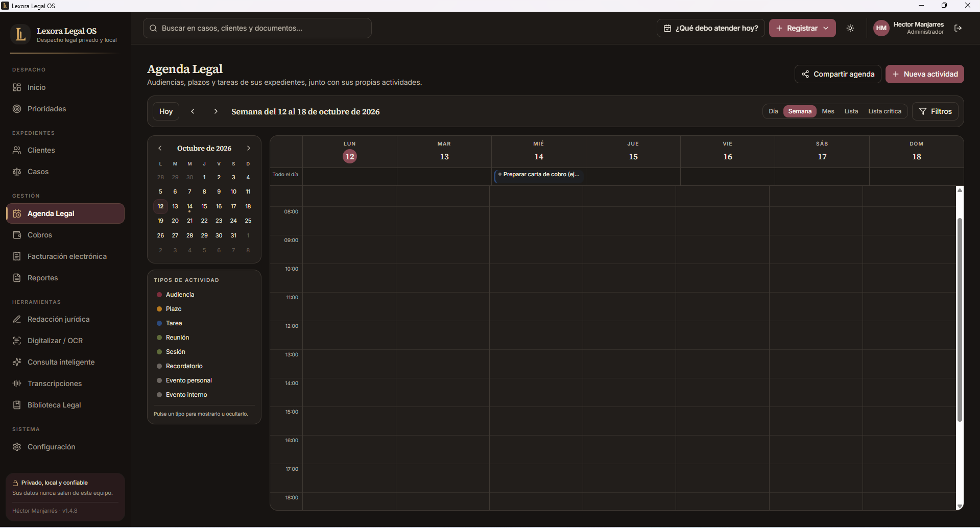
Task: Open Biblioteca Legal
Action: [x=65, y=405]
